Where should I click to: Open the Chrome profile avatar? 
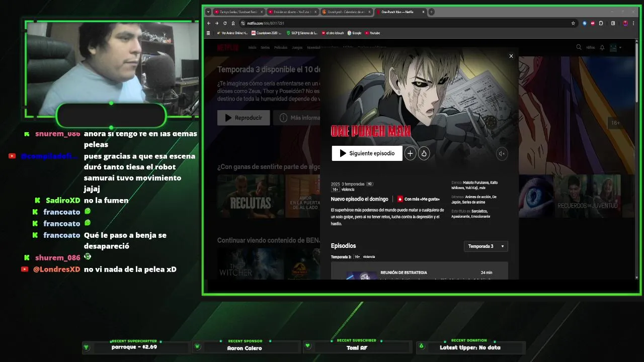(x=625, y=23)
